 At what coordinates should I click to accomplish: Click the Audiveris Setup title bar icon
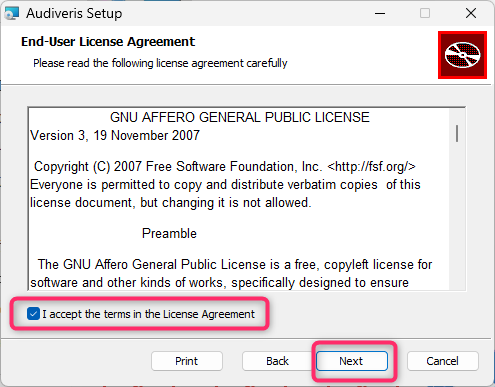[x=12, y=13]
